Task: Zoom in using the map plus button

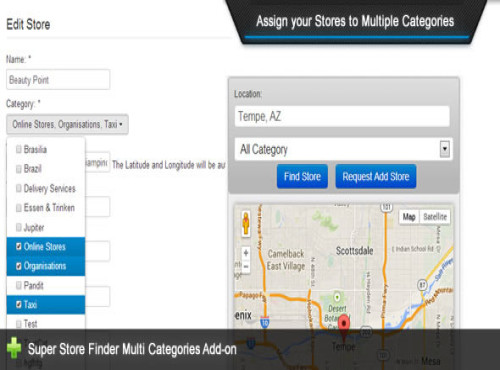Action: coord(246,253)
